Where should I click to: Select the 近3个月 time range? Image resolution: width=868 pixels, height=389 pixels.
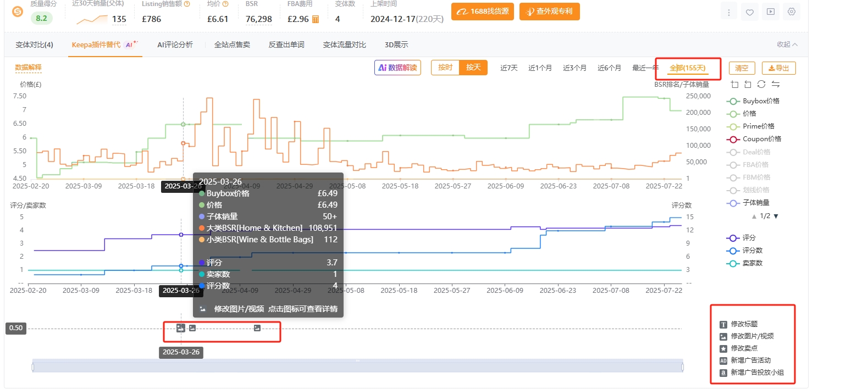574,68
